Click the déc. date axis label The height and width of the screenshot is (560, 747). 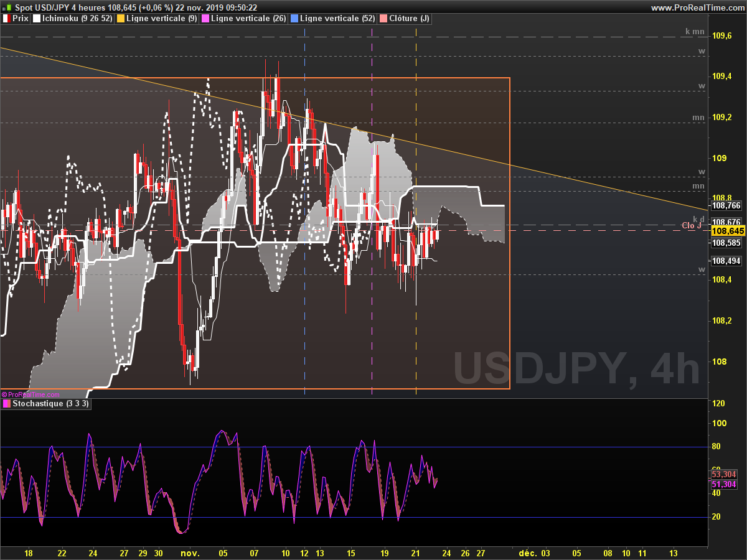pos(528,553)
